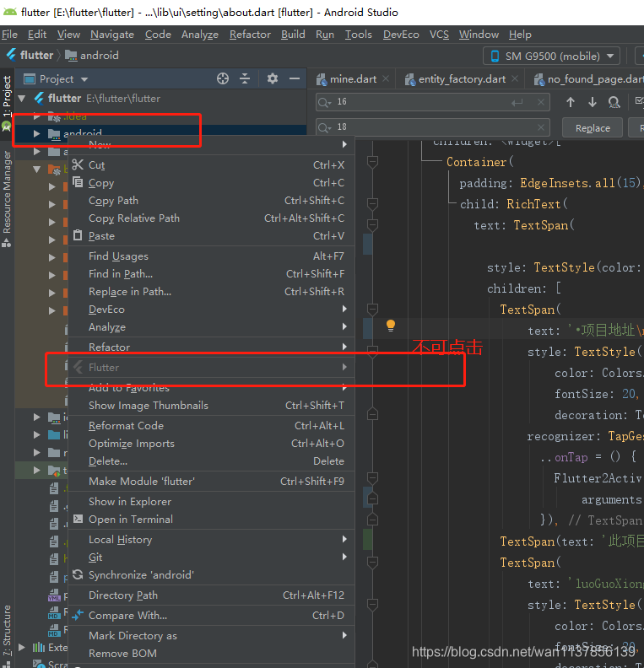Screen dimensions: 644x668
Task: Choose Make Module 'flutter' entry
Action: tap(211, 481)
